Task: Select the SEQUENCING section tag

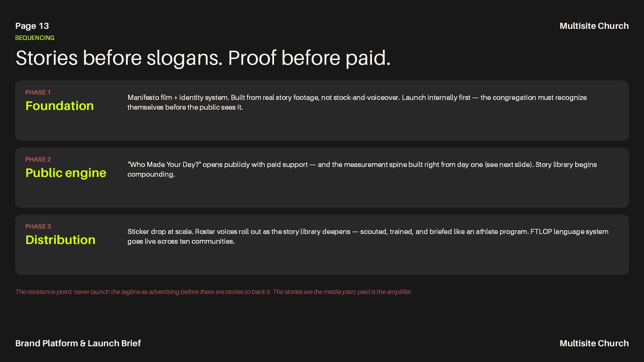Action: click(35, 38)
